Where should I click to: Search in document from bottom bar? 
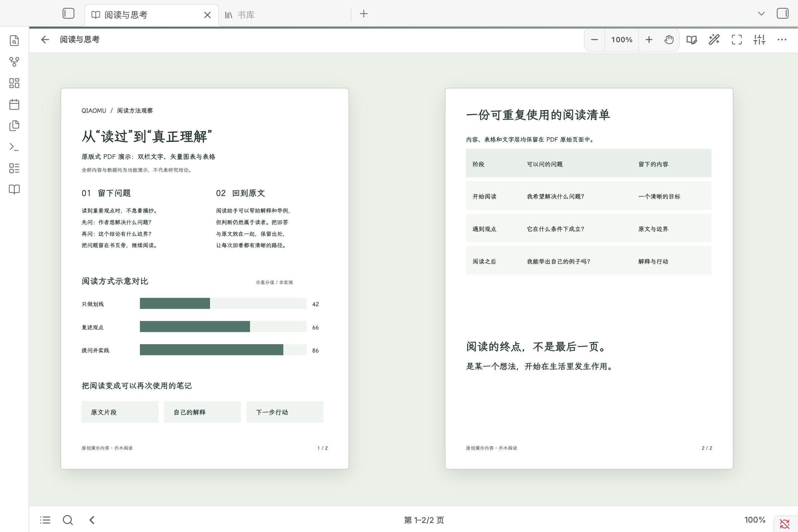tap(68, 520)
